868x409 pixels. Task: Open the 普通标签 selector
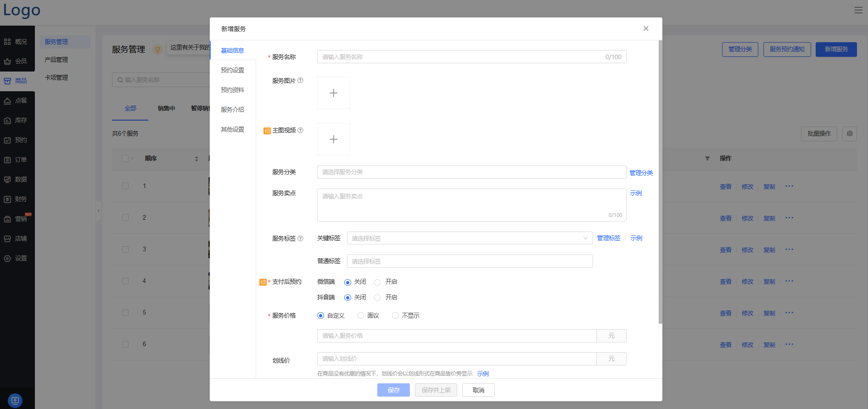coord(470,261)
